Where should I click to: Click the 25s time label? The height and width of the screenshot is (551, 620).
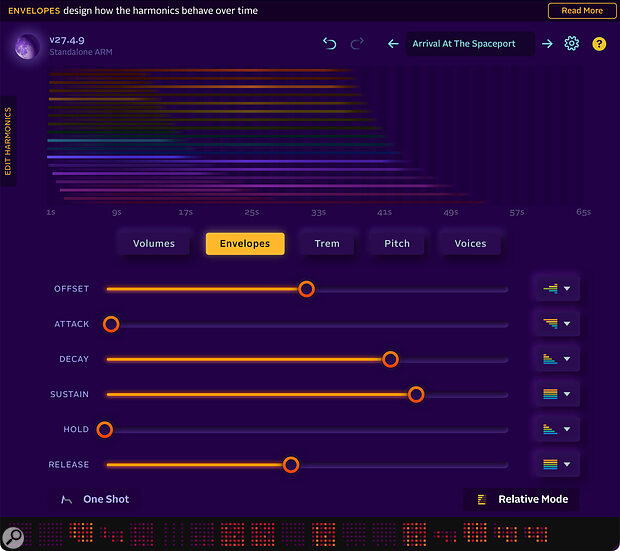pos(252,212)
